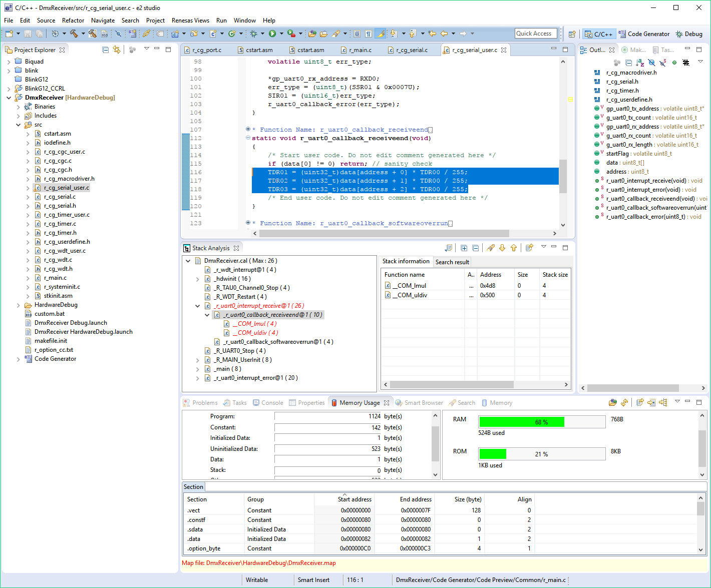This screenshot has height=588, width=711.
Task: Click the Build hammer icon
Action: pos(74,34)
